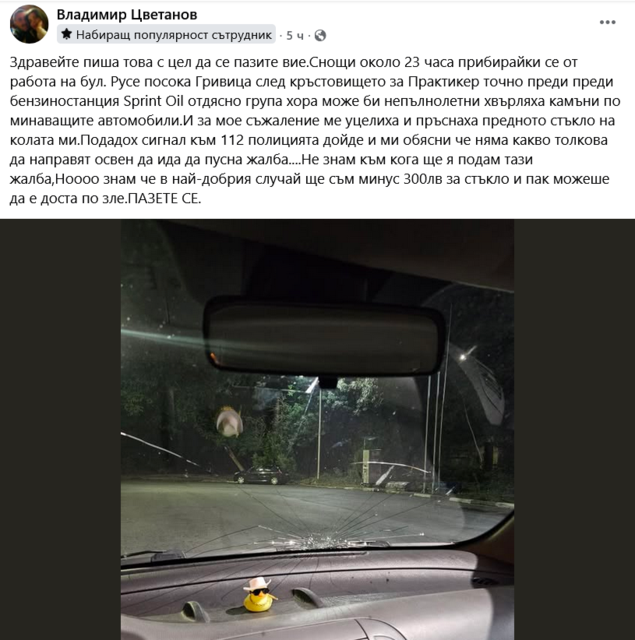Image resolution: width=635 pixels, height=640 pixels.
Task: Open the three-dot post options menu
Action: (x=607, y=22)
